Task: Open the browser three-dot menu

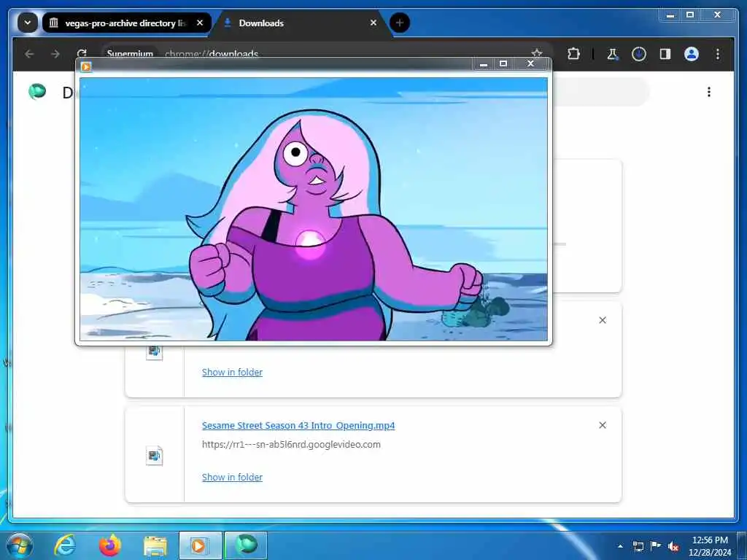Action: (x=718, y=54)
